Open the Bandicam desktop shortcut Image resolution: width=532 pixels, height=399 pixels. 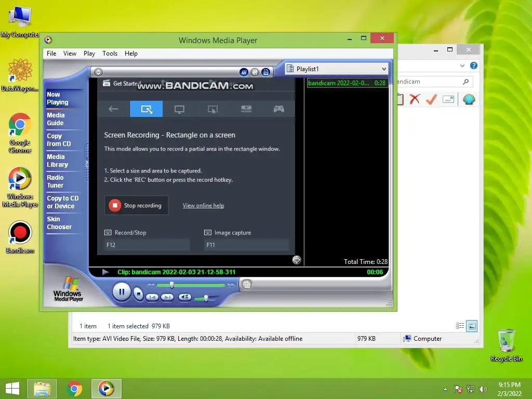click(20, 237)
